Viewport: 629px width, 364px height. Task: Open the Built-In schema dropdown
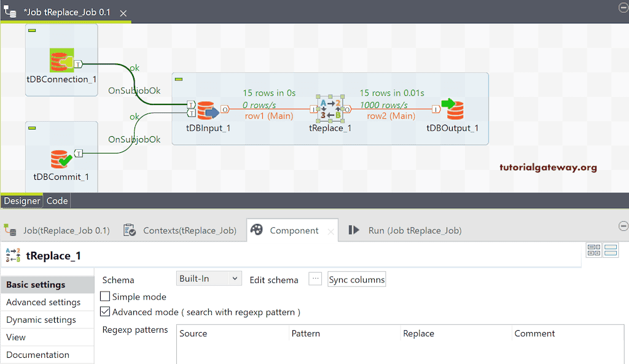(x=208, y=278)
